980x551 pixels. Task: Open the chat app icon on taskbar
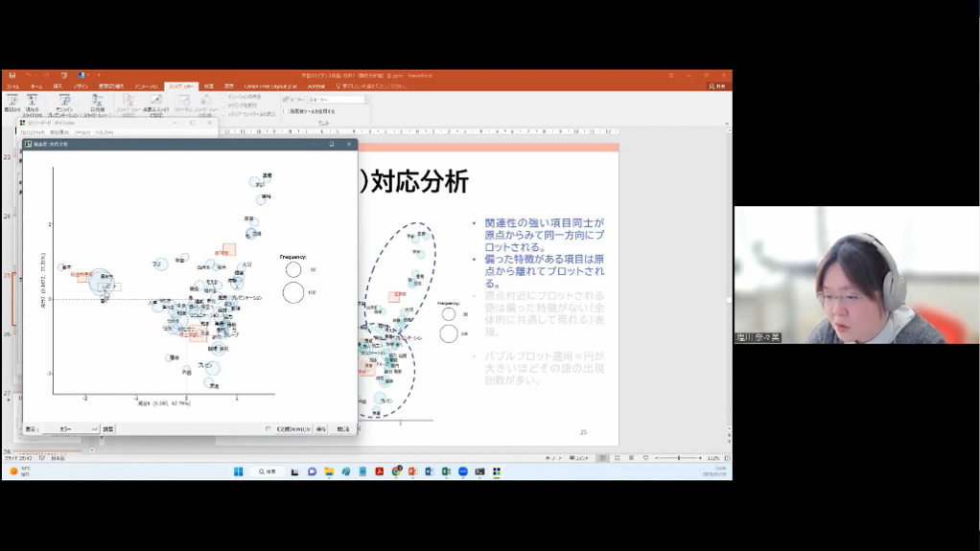(312, 471)
